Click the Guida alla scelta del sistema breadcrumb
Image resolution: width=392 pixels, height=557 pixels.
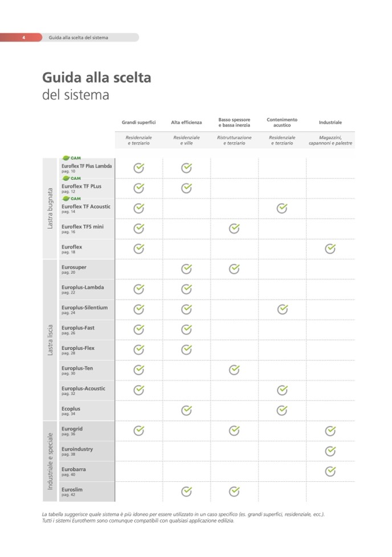click(x=79, y=38)
